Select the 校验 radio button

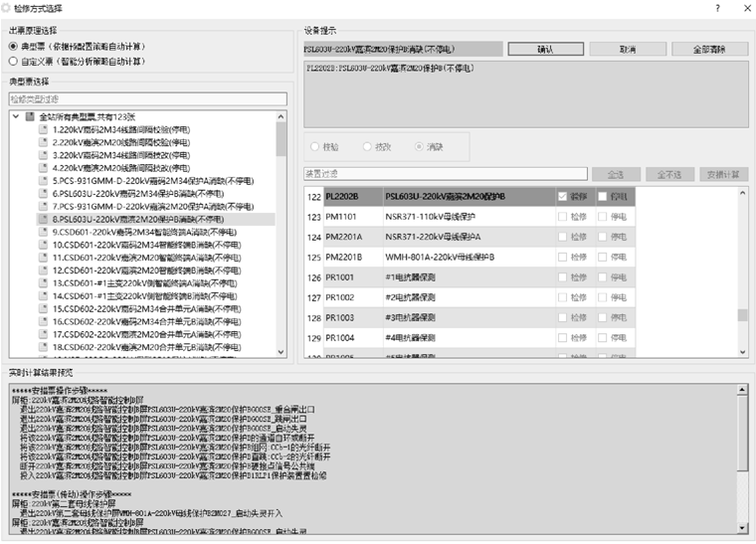coord(315,146)
